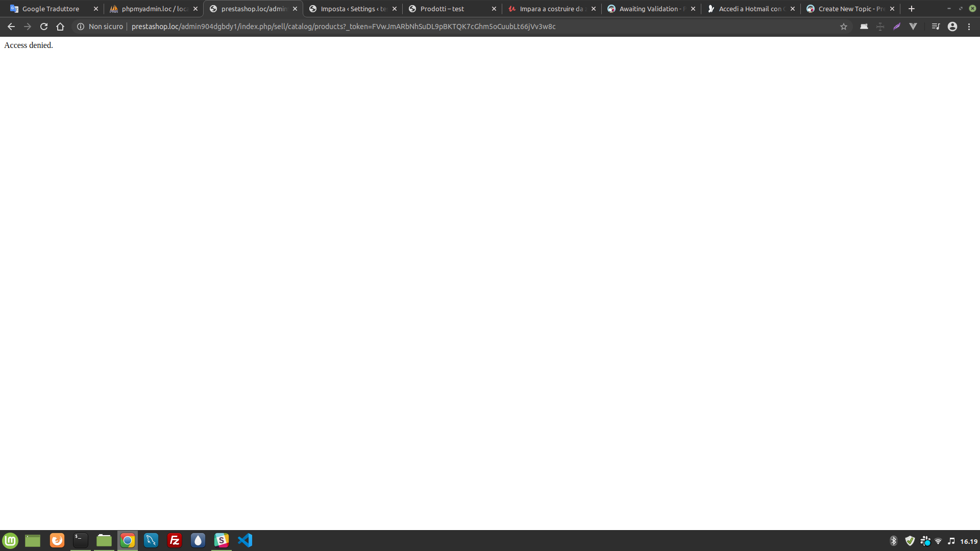This screenshot has height=551, width=980.
Task: Open a new browser tab
Action: (x=912, y=9)
